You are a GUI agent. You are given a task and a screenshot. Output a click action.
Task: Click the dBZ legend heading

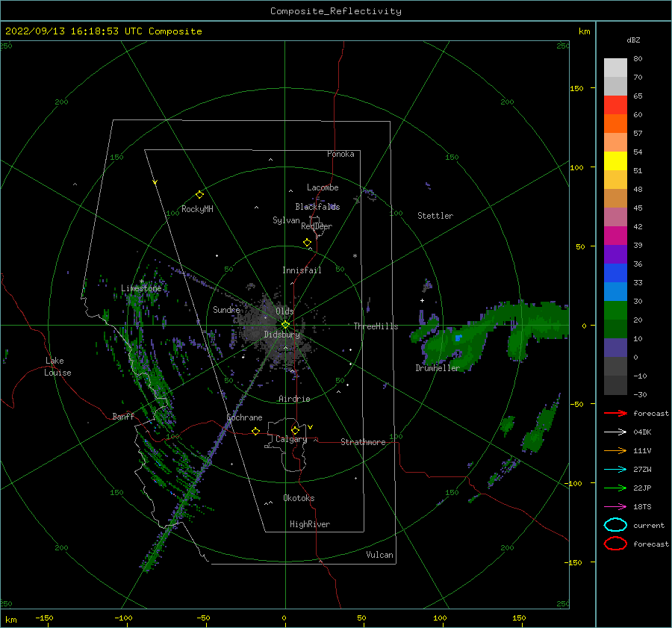tap(633, 40)
